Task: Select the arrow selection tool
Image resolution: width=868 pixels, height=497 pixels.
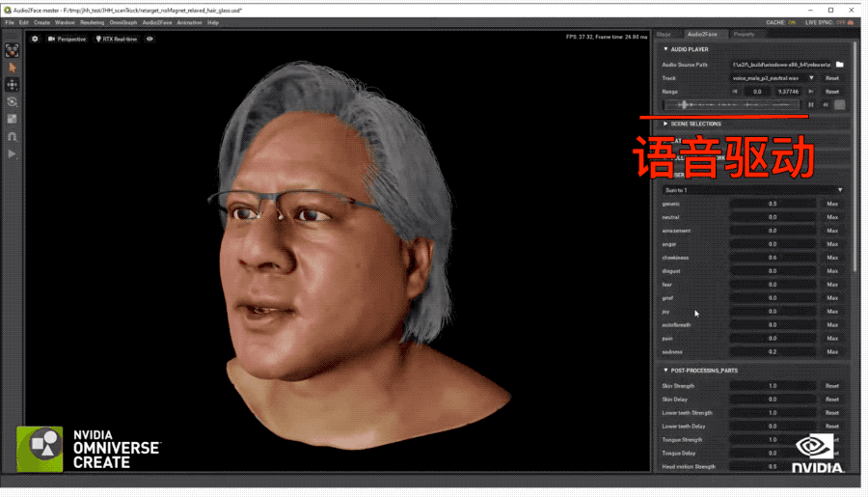Action: pyautogui.click(x=13, y=68)
